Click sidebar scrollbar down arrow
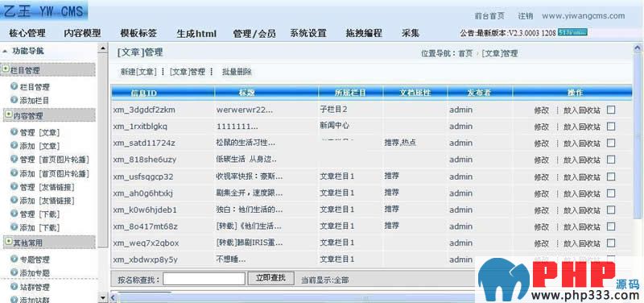Viewport: 644px width, 303px height. point(103,297)
